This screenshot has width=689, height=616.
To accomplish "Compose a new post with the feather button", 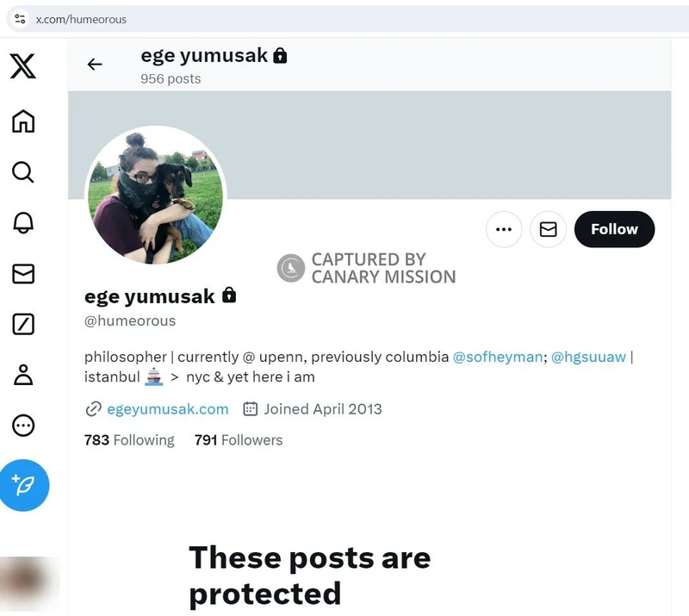I will click(24, 485).
